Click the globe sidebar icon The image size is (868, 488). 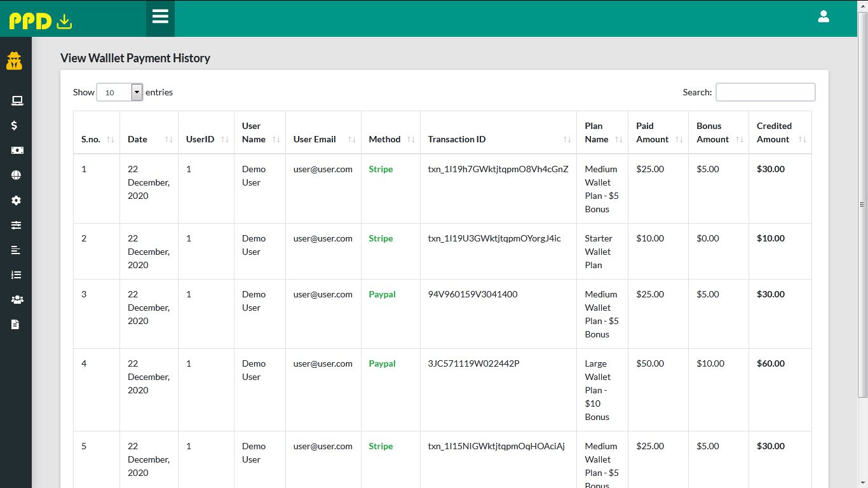click(17, 175)
